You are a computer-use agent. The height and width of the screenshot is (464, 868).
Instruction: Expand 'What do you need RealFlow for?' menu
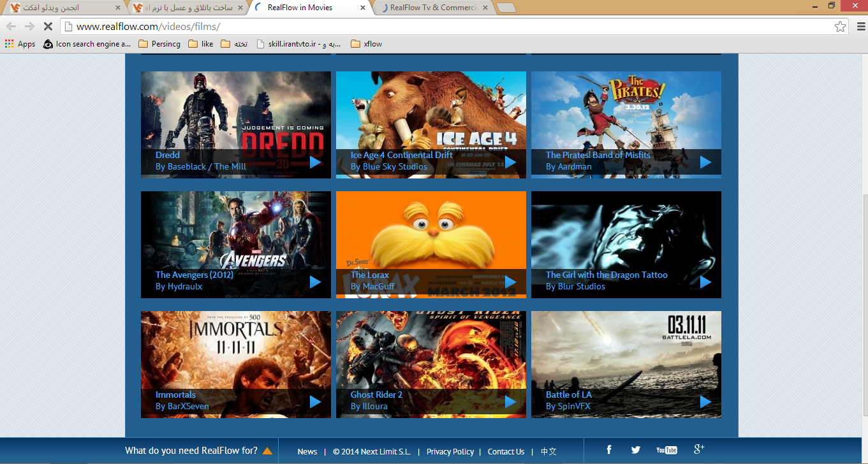coord(199,451)
